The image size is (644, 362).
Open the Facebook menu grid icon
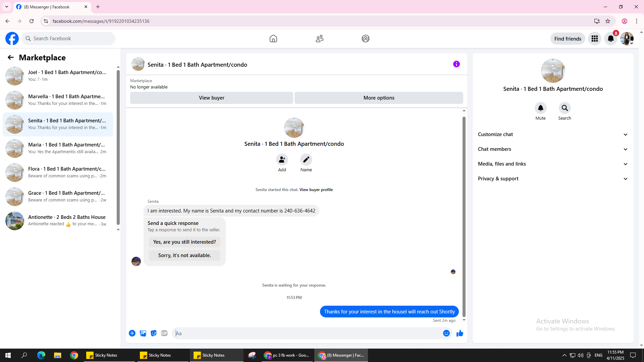click(595, 39)
